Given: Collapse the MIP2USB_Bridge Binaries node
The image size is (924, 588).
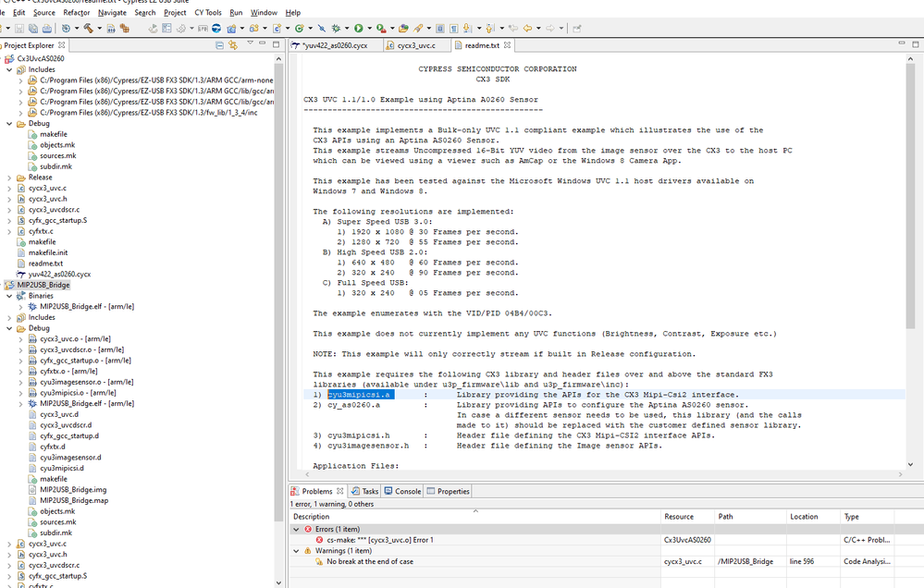Looking at the screenshot, I should click(9, 296).
